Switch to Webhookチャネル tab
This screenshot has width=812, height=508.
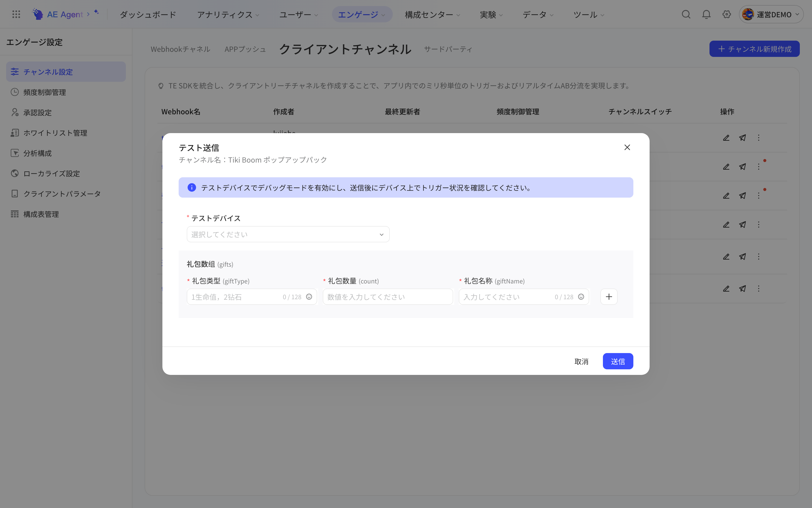(x=180, y=49)
